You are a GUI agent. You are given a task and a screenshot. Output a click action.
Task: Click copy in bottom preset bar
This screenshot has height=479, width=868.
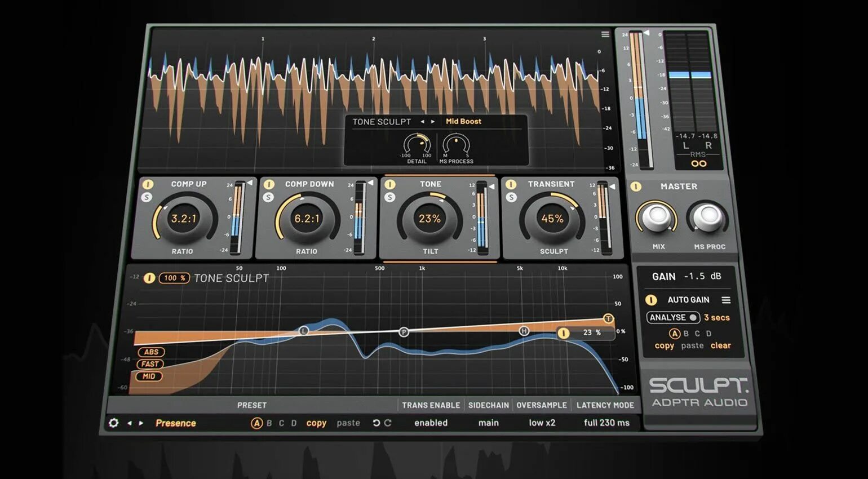tap(316, 423)
